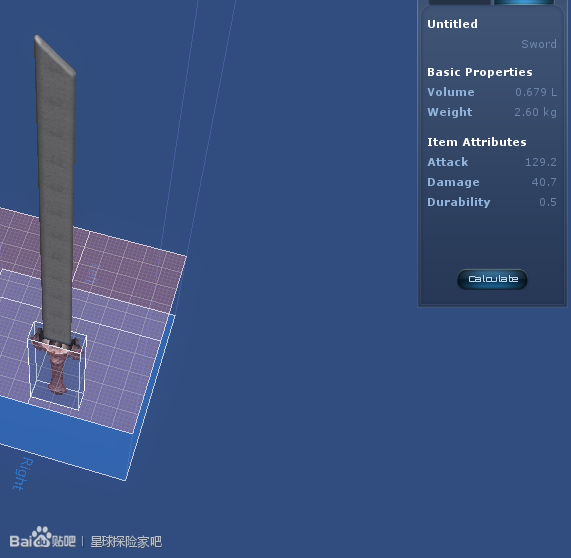Screen dimensions: 571x558
Task: Click the Item Attributes heading
Action: [477, 142]
